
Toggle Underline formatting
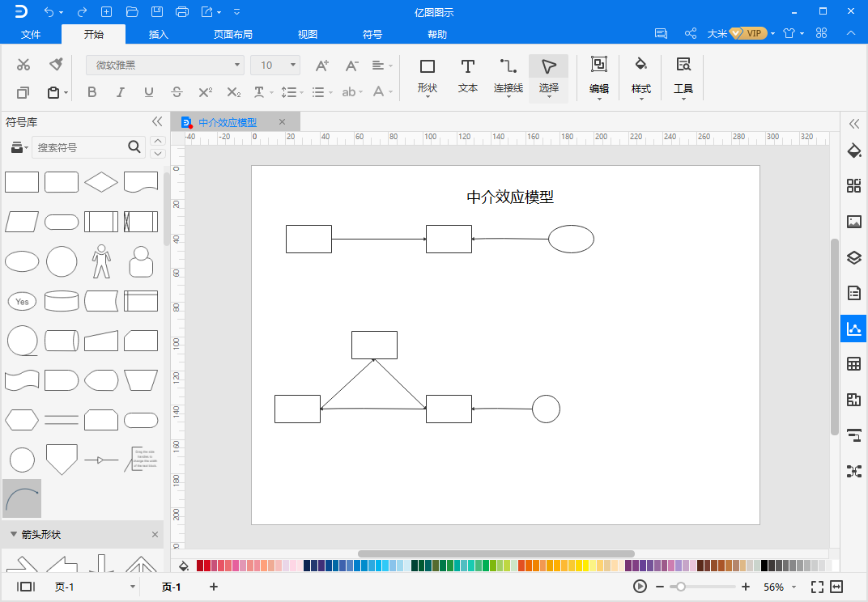pyautogui.click(x=148, y=92)
